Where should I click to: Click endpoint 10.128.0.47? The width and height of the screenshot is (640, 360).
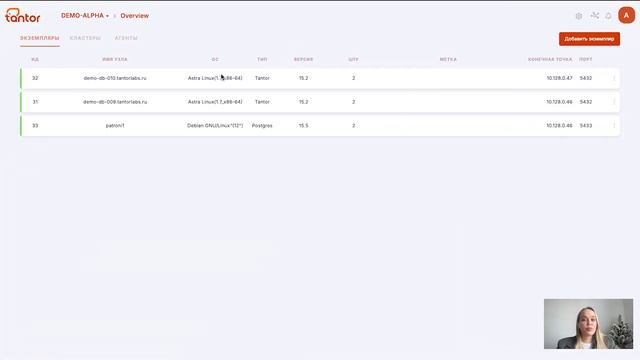click(x=559, y=78)
